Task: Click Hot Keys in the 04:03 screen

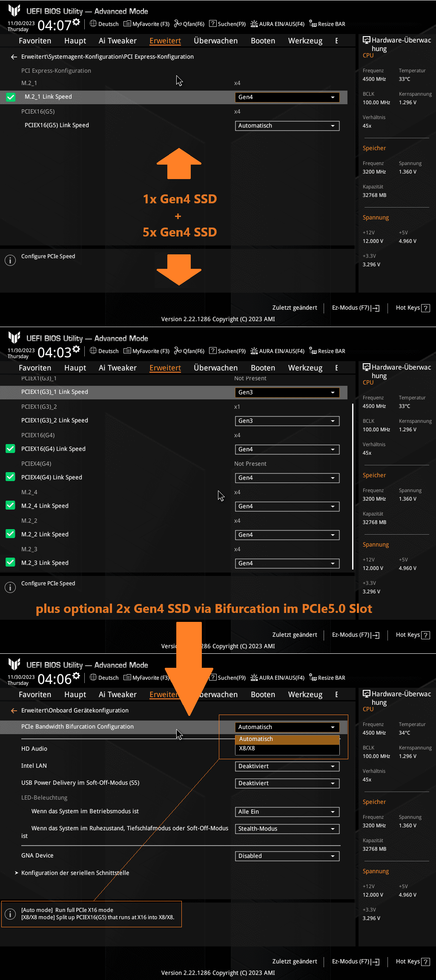Action: pyautogui.click(x=413, y=635)
